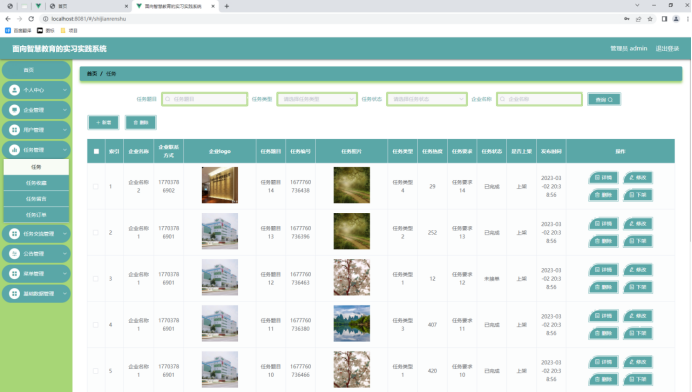This screenshot has width=692, height=392.
Task: Open browser tab search chevron in title bar
Action: pyautogui.click(x=637, y=5)
